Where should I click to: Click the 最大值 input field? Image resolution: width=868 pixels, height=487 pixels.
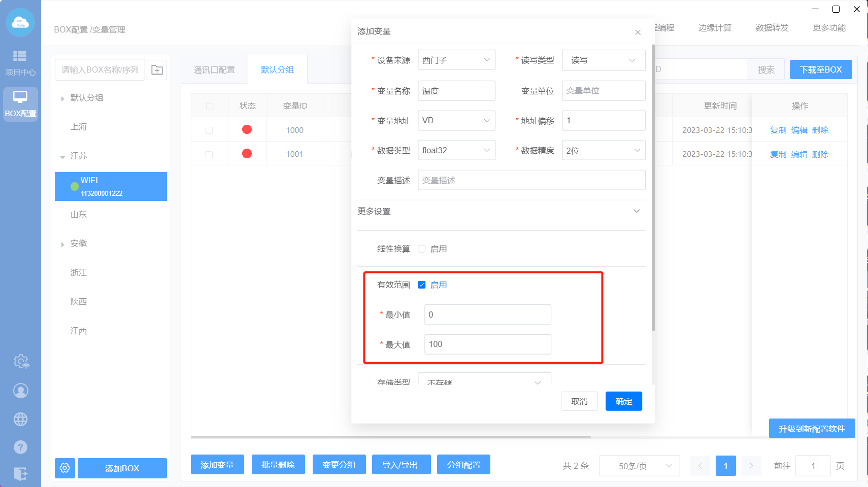487,344
